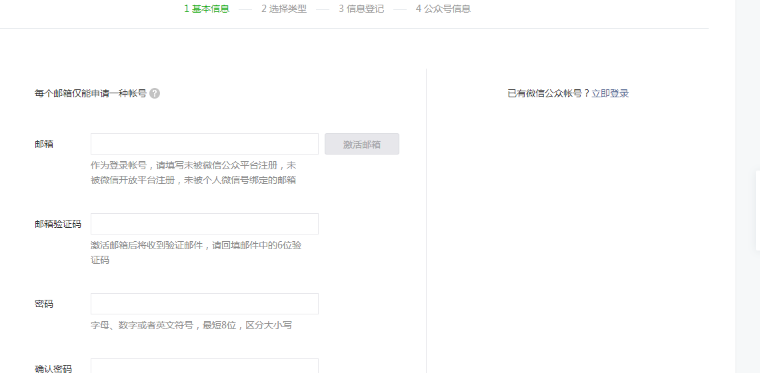
Task: Select step 3 信息登记
Action: click(362, 9)
